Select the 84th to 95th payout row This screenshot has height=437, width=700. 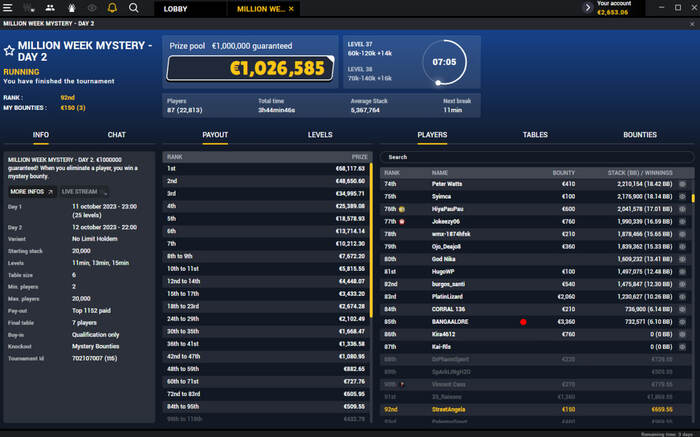pyautogui.click(x=266, y=406)
